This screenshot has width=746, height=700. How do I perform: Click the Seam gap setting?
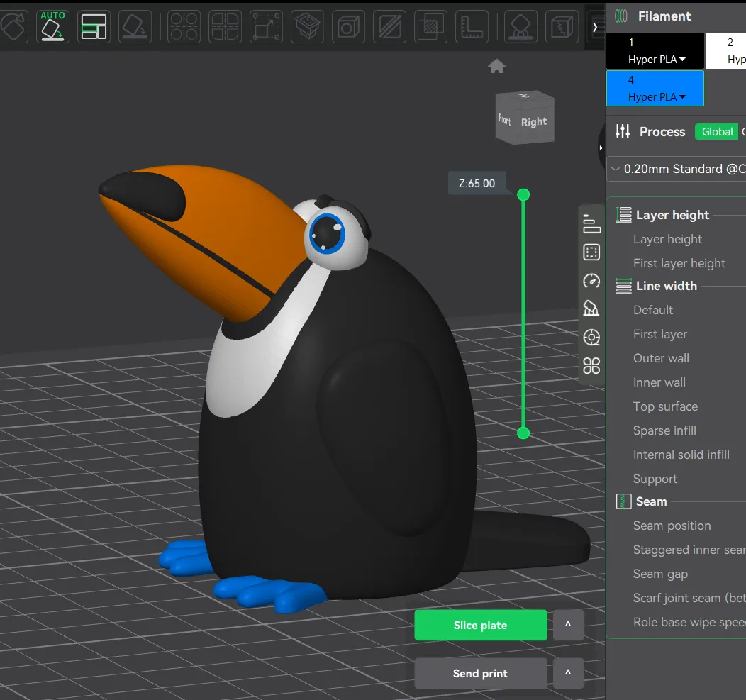[660, 574]
